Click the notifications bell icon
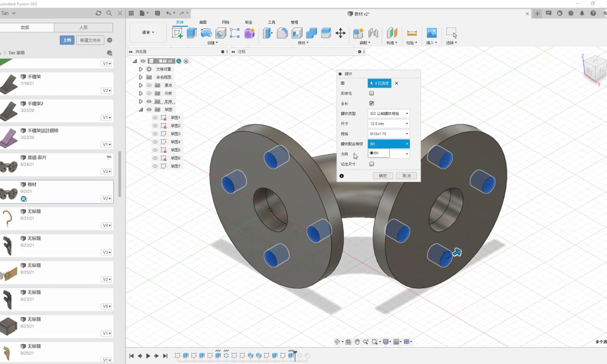Viewport: 607px width, 364px height. pyautogui.click(x=582, y=13)
